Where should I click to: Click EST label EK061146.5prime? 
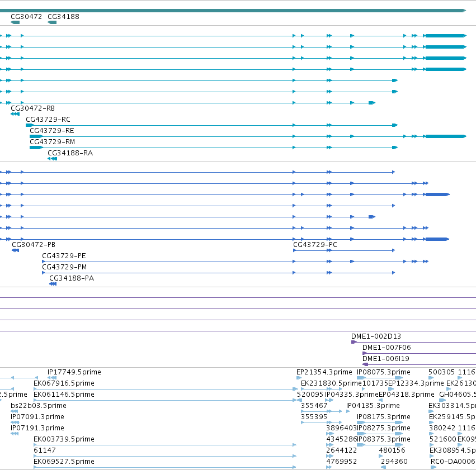tap(64, 395)
